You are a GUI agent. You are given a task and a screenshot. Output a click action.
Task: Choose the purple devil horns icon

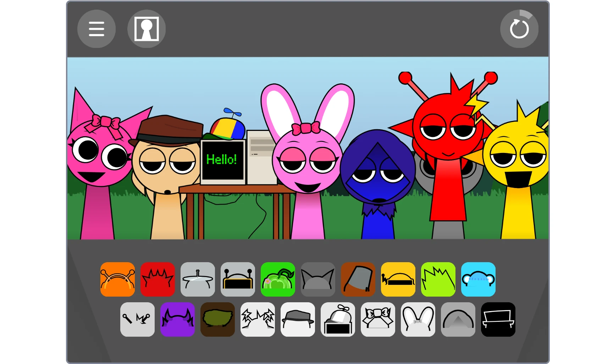pos(178,320)
